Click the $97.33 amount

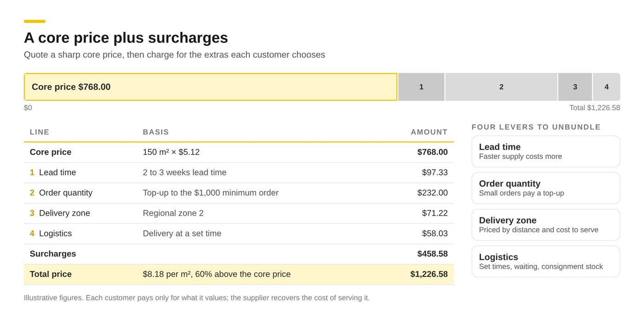pyautogui.click(x=435, y=172)
